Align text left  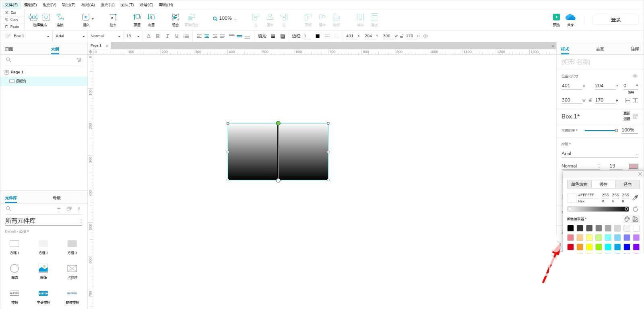(199, 36)
